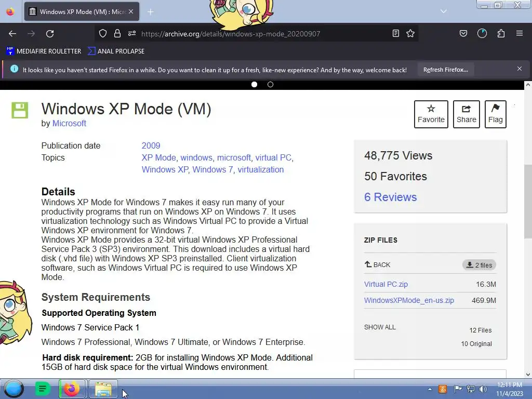The image size is (532, 399).
Task: Open the 2009 publication date link
Action: click(151, 145)
